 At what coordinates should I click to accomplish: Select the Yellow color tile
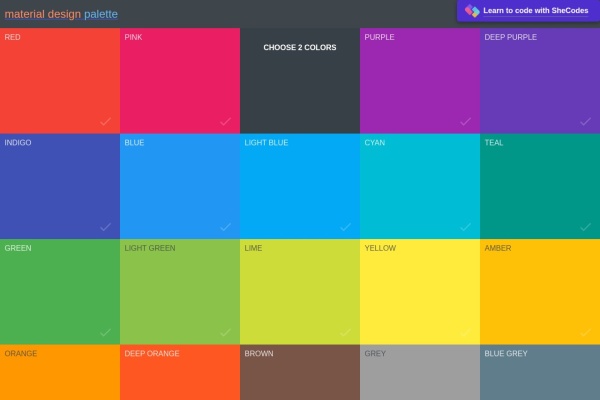(x=420, y=292)
